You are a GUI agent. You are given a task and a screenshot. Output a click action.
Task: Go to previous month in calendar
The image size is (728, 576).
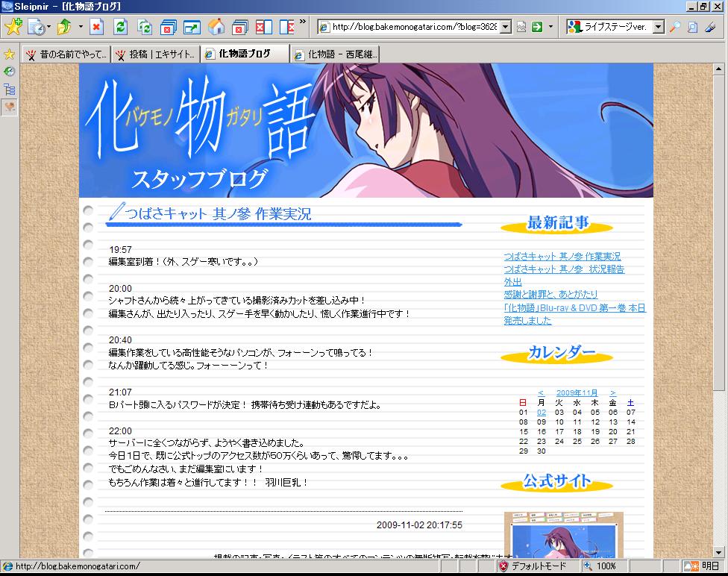[541, 393]
